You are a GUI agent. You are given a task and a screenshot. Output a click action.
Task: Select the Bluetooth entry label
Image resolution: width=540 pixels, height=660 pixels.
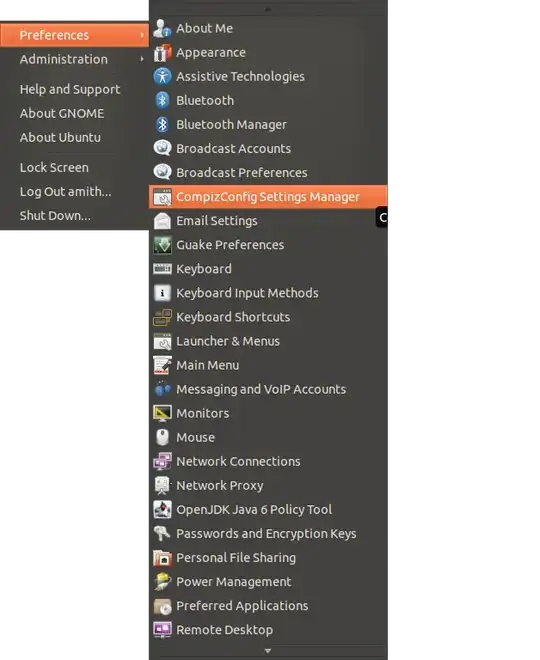click(x=205, y=101)
